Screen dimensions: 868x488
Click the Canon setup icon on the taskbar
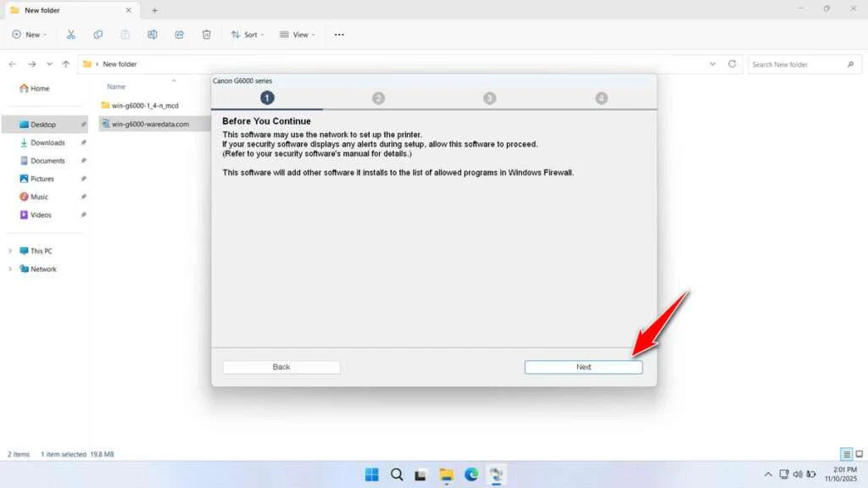click(x=496, y=474)
